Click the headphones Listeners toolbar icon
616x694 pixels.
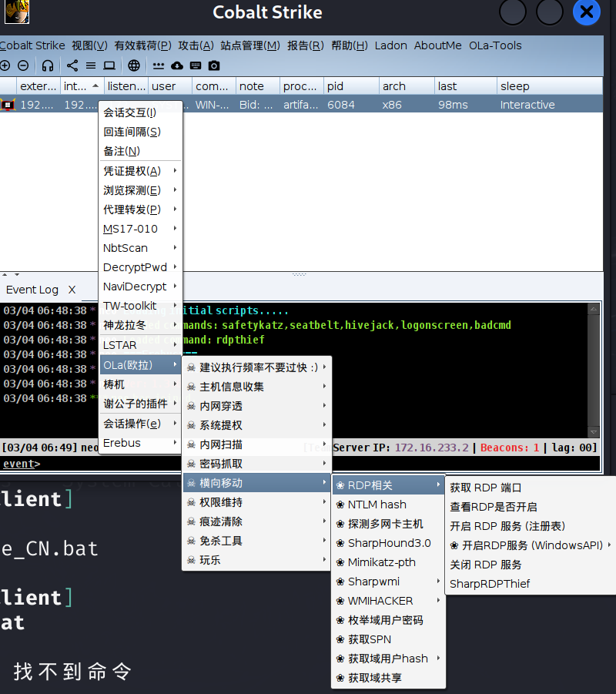click(48, 65)
